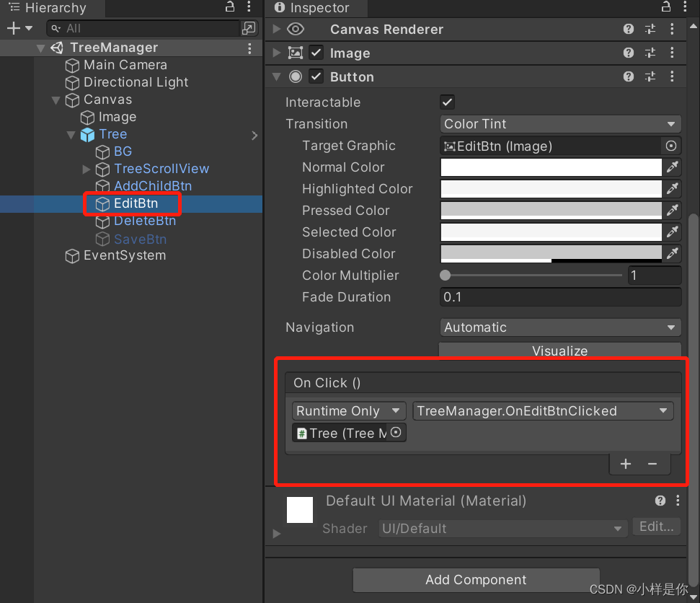Adjust the Color Multiplier slider

pyautogui.click(x=446, y=276)
